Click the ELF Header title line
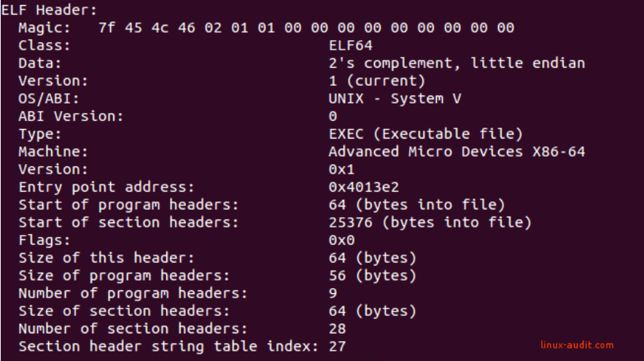This screenshot has width=644, height=361. 50,10
